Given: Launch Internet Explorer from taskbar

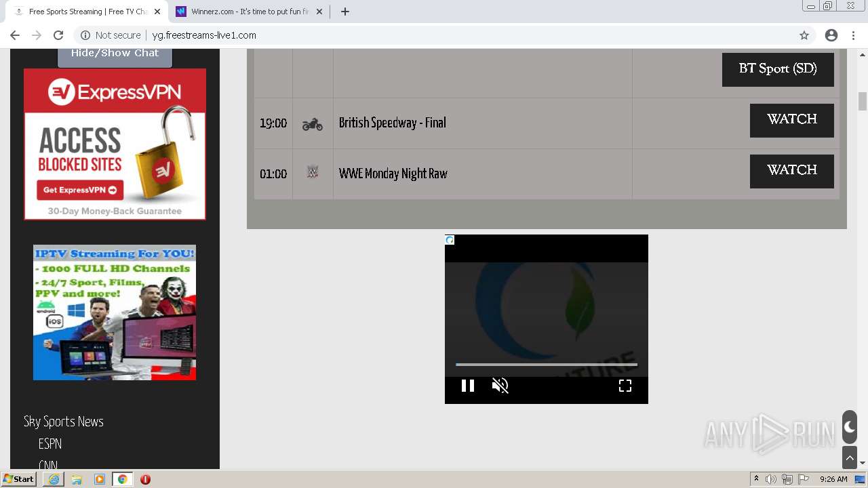Looking at the screenshot, I should tap(54, 479).
